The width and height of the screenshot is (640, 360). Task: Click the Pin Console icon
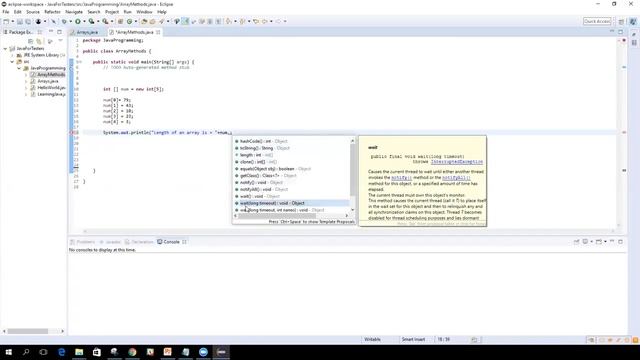pyautogui.click(x=576, y=242)
